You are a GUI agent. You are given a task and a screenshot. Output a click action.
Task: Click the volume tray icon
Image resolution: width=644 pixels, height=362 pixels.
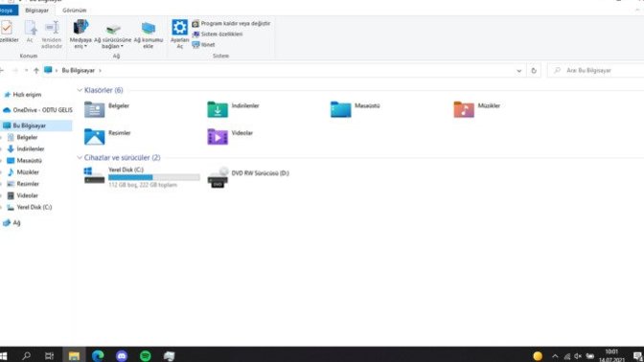578,356
